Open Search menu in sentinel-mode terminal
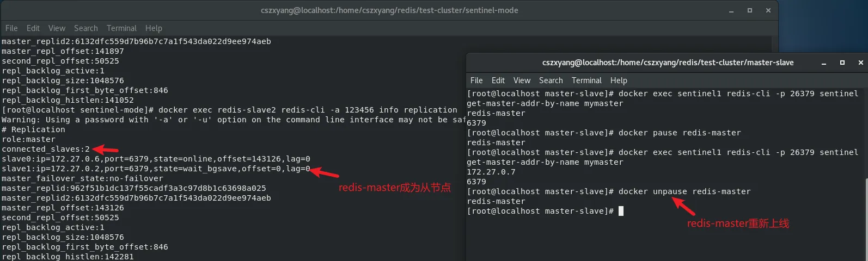The image size is (868, 261). click(86, 28)
